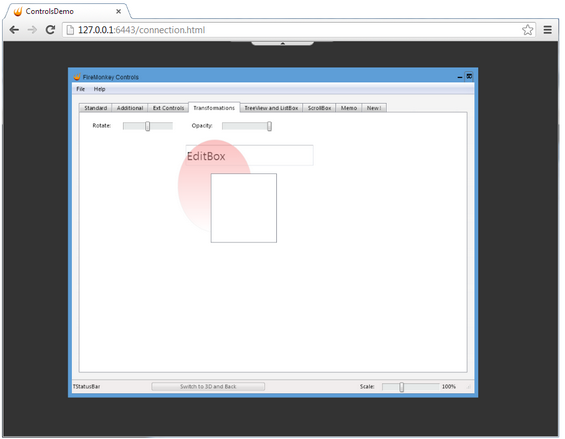Click Switch to 3D and Back button
Viewport: 565px width, 439px height.
pos(208,386)
